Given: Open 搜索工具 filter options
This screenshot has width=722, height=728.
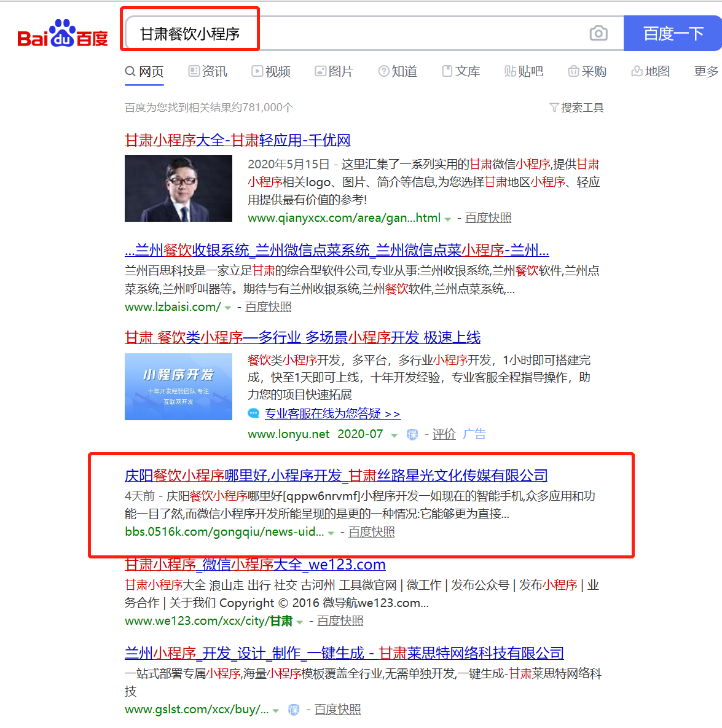Looking at the screenshot, I should 576,108.
